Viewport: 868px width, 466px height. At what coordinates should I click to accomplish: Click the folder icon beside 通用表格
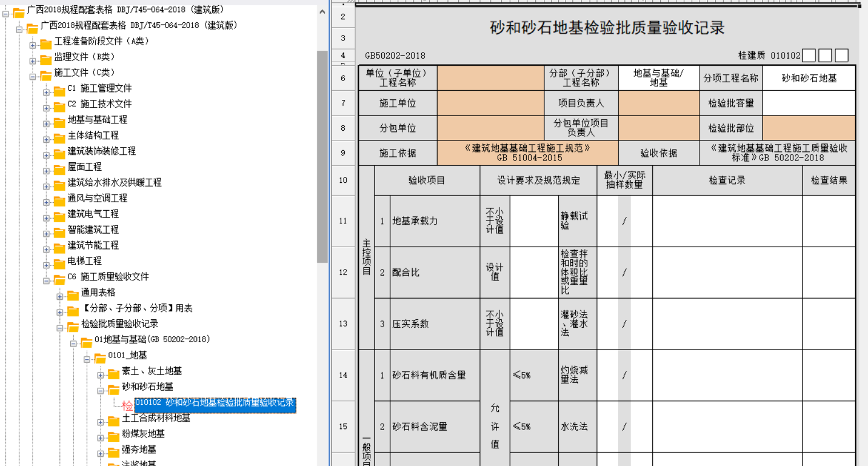coord(72,294)
